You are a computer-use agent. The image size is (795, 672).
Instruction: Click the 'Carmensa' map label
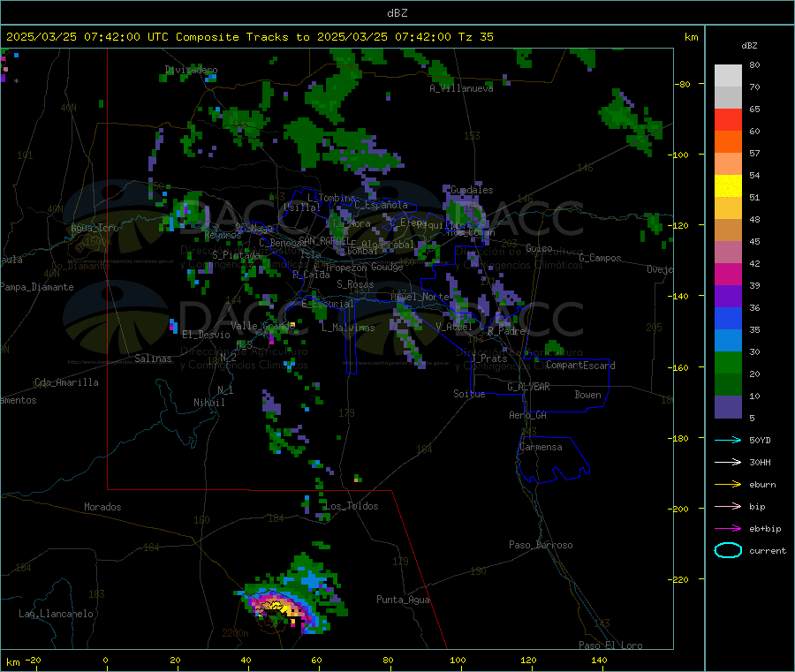point(541,447)
